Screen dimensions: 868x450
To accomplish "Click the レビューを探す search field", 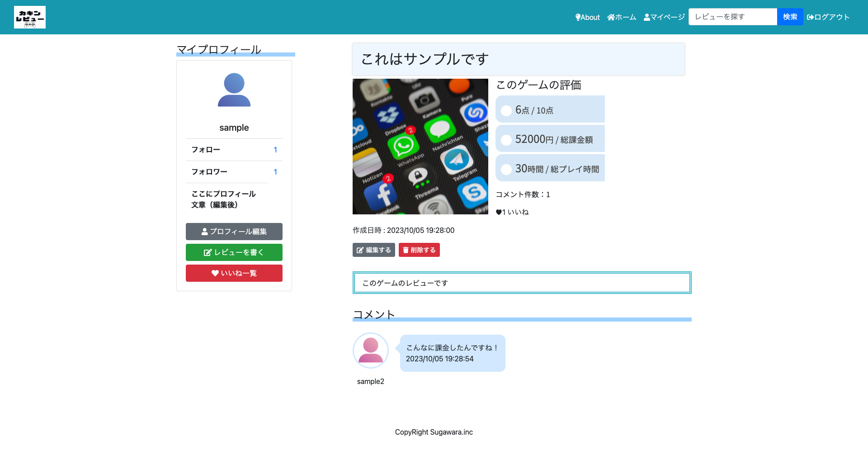I will 732,17.
